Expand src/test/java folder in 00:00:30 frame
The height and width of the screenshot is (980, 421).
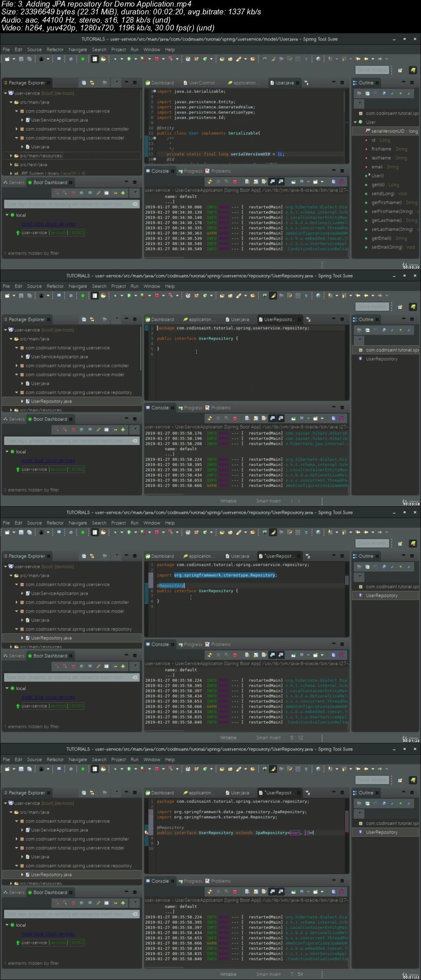point(11,165)
